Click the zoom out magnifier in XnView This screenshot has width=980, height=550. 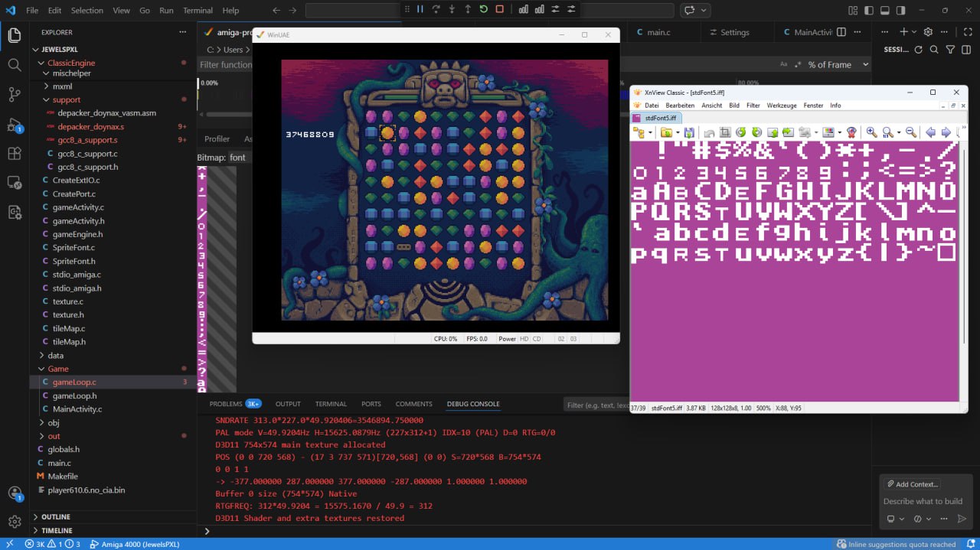coord(910,133)
